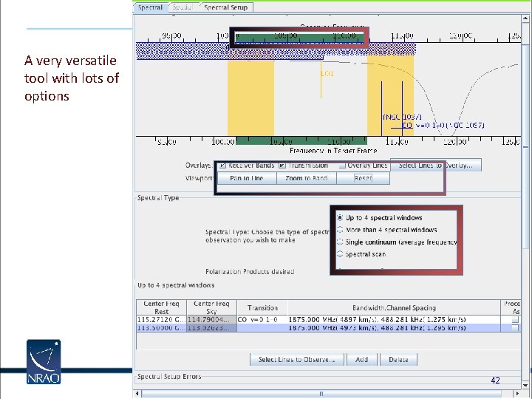Click bandwidth cell with 4973 km/s
Image resolution: width=532 pixels, height=399 pixels.
tap(394, 328)
